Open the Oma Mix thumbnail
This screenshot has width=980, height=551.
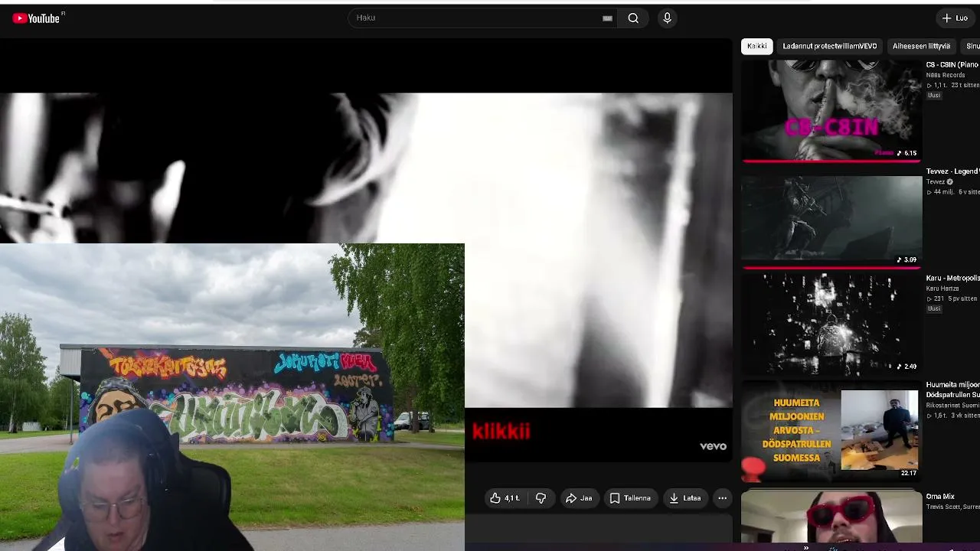click(831, 517)
